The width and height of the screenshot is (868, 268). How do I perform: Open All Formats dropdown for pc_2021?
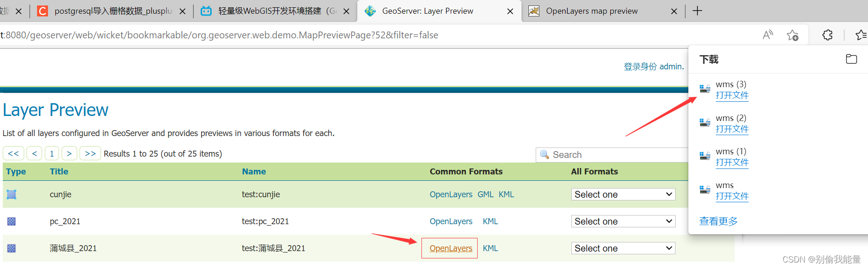coord(623,221)
